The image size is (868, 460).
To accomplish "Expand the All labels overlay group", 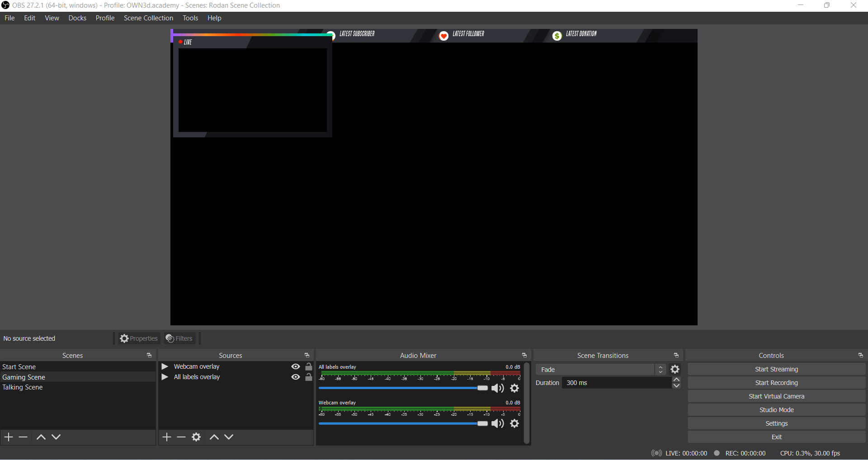I will [x=165, y=377].
